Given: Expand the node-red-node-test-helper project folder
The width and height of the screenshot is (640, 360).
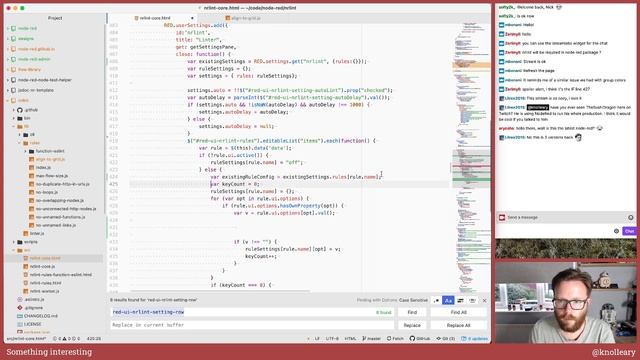Looking at the screenshot, I should point(8,80).
